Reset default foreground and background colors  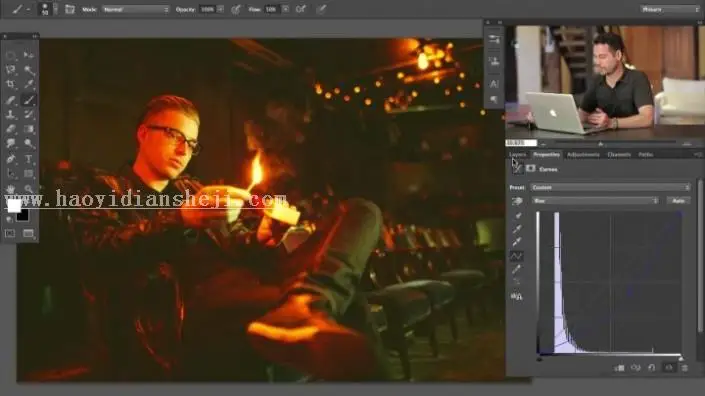click(x=9, y=220)
